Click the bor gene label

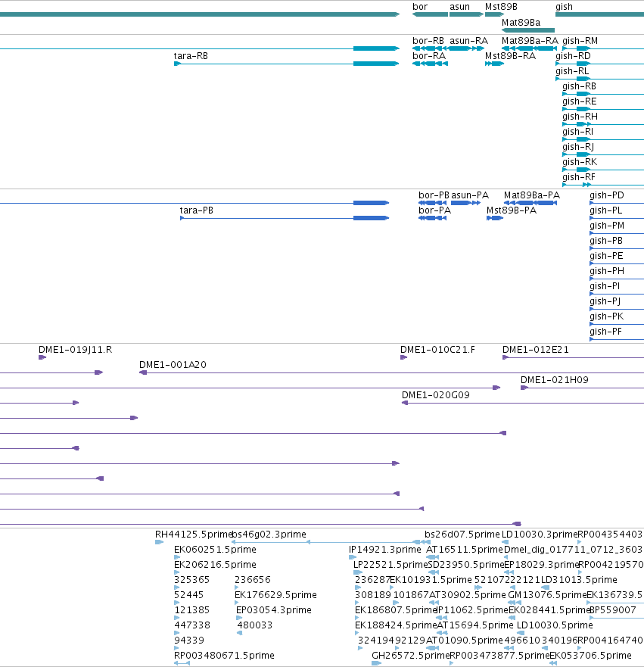[x=419, y=7]
